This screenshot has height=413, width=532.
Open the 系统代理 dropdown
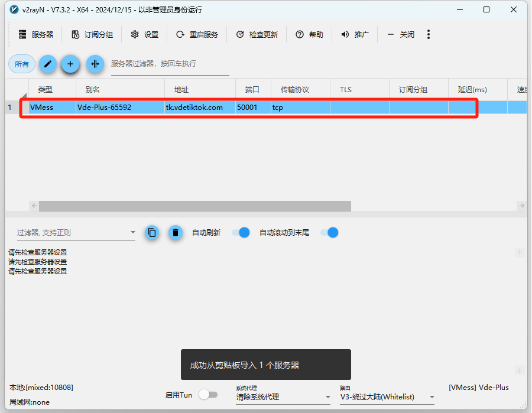[x=283, y=397]
